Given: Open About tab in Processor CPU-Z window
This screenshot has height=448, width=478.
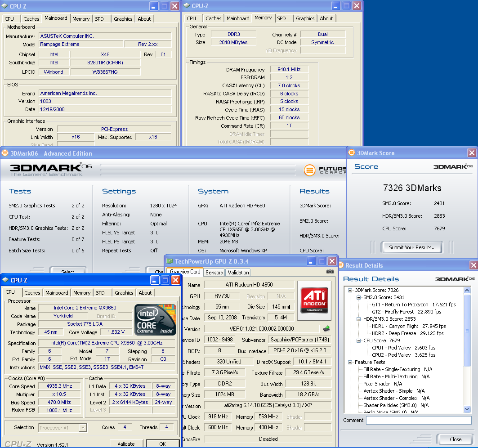Looking at the screenshot, I should coord(145,293).
